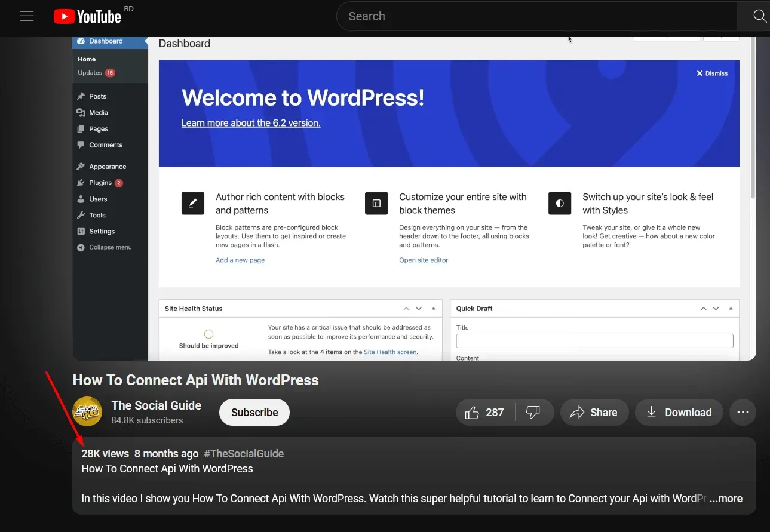Open the #TheSocialGuide hashtag link

(244, 454)
